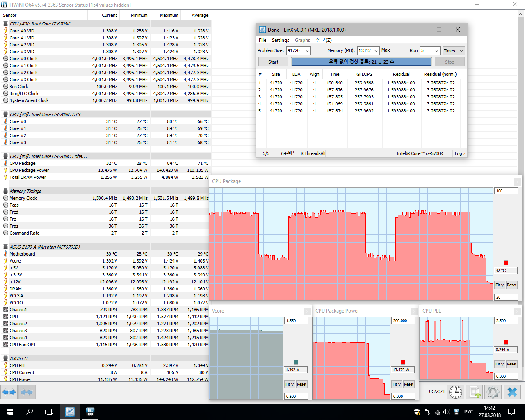The height and width of the screenshot is (420, 525).
Task: Click the ASUS EC group header
Action: pos(106,358)
